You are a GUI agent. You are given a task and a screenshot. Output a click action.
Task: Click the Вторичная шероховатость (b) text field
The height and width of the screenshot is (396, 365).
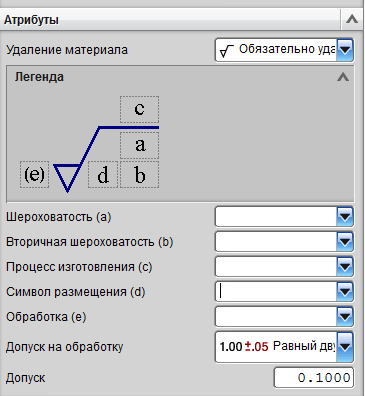click(276, 242)
